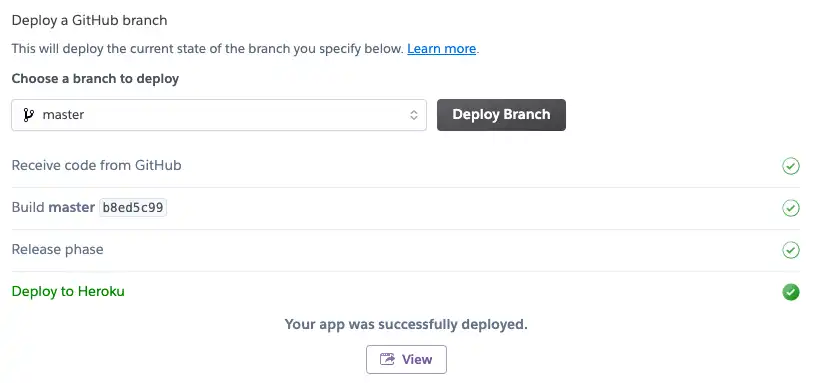Click 'Choose a branch to deploy' label
Image resolution: width=835 pixels, height=383 pixels.
[95, 79]
